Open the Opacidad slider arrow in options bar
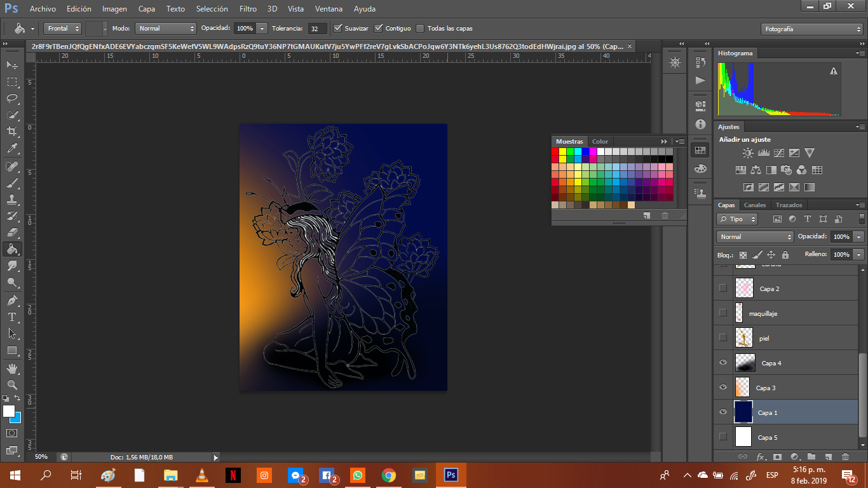 [262, 29]
